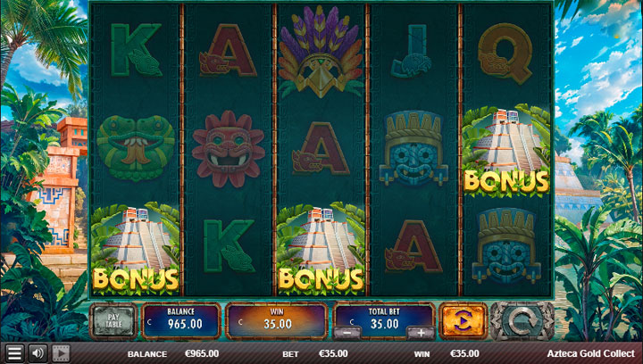Click the Bonus pyramid on the middle reel

[x=321, y=248]
